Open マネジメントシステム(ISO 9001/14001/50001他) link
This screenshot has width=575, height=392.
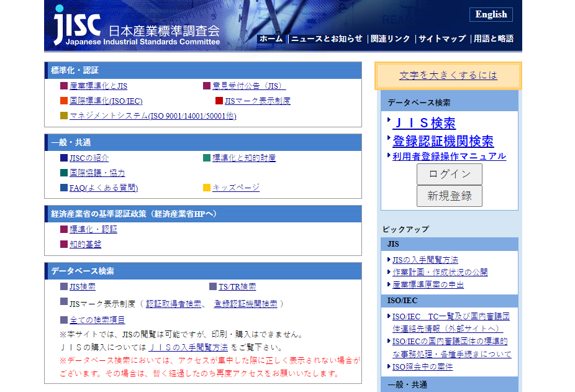click(153, 116)
